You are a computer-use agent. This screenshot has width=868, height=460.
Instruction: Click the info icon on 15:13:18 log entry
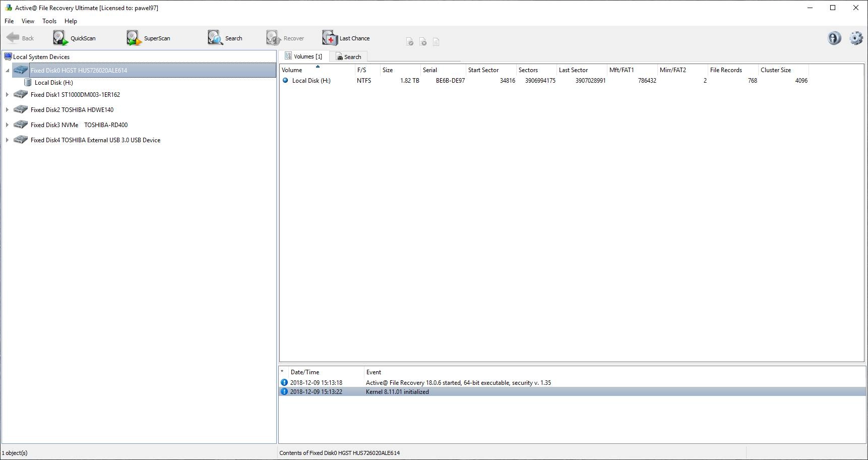pyautogui.click(x=284, y=382)
